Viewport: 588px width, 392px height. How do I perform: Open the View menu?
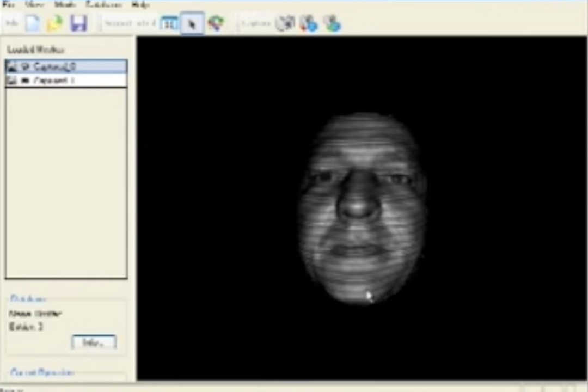34,4
